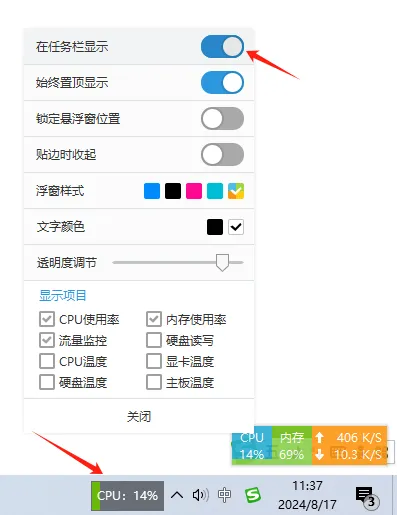This screenshot has width=397, height=515.
Task: Click the orange network speed tile
Action: point(349,445)
